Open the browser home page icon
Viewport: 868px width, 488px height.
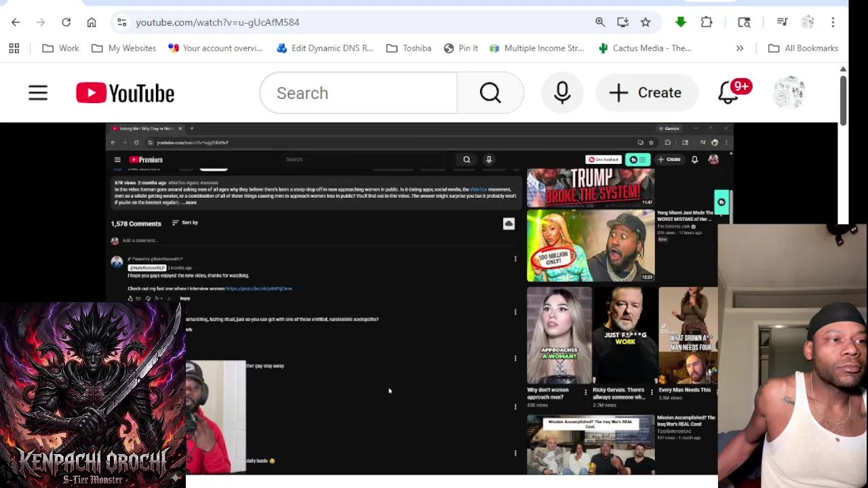pos(92,22)
